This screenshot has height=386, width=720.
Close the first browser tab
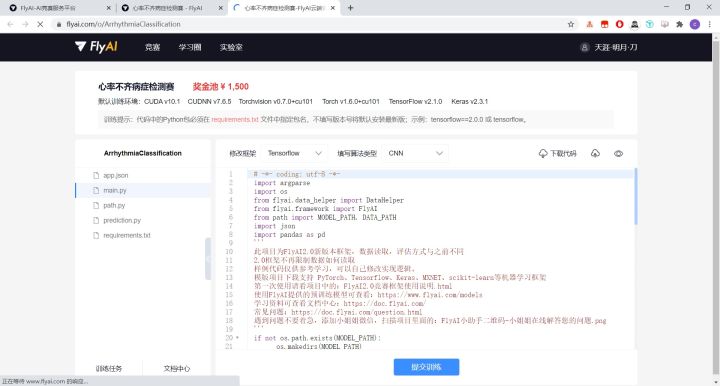tap(108, 8)
